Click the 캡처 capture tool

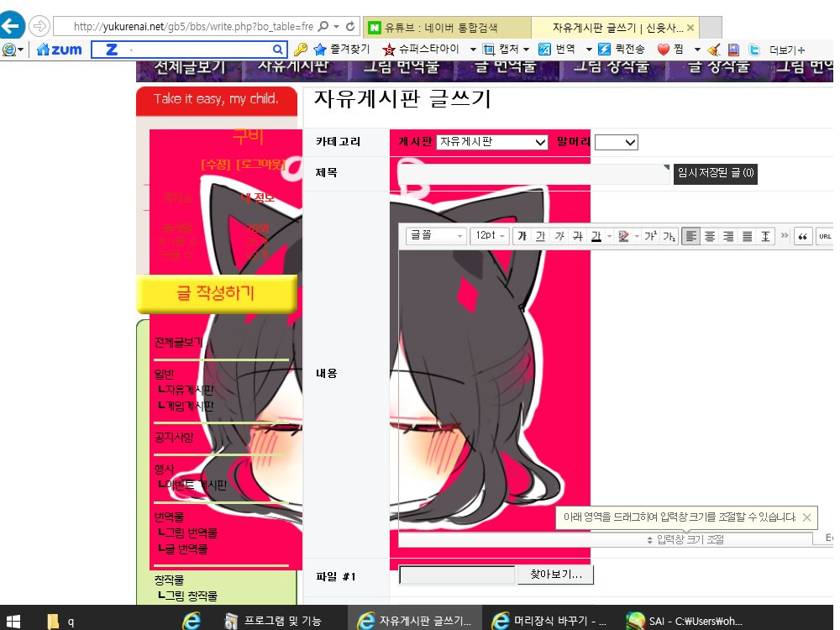pyautogui.click(x=502, y=50)
